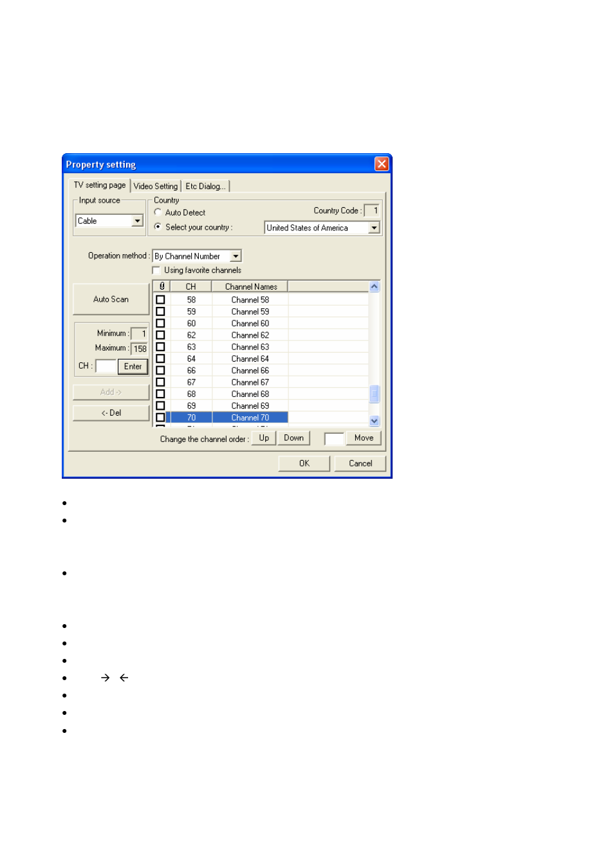Open the Etc Dialog tab

pyautogui.click(x=205, y=187)
